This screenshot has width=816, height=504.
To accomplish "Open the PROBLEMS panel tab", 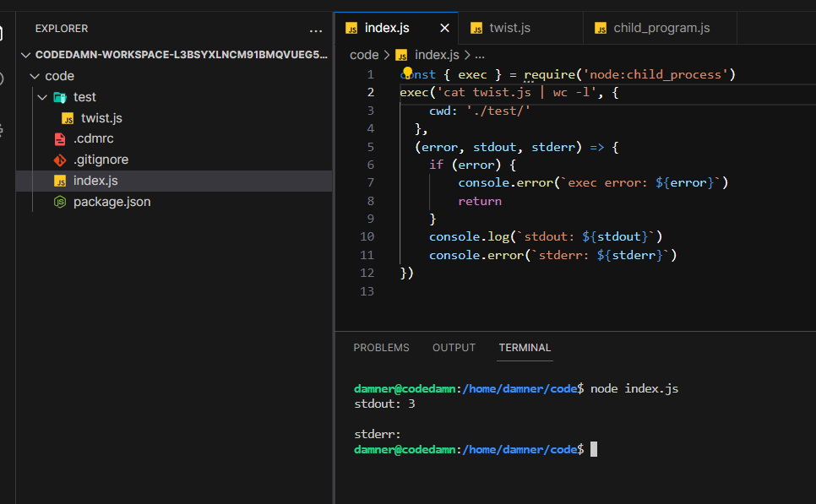I will click(x=382, y=348).
